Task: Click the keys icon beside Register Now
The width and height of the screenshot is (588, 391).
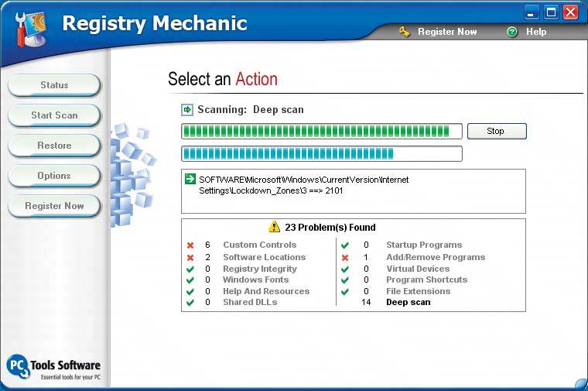Action: (405, 32)
